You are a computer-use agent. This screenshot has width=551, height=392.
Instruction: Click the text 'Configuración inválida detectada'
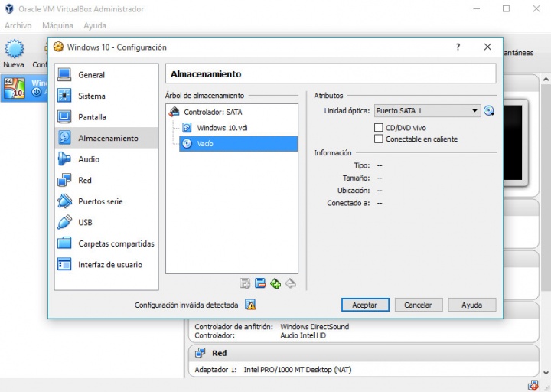[186, 305]
